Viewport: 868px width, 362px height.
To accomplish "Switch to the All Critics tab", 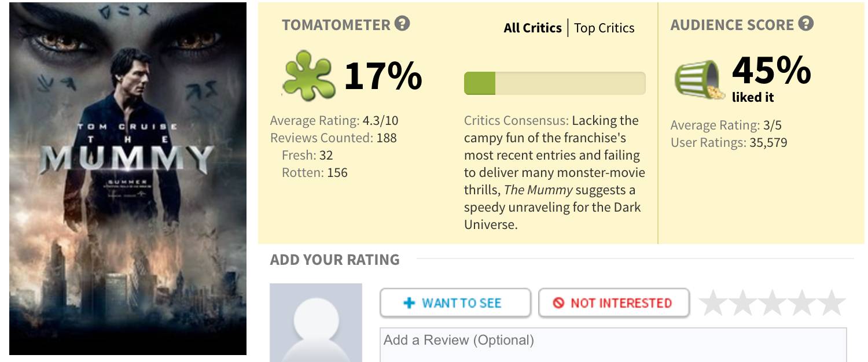I will tap(532, 28).
